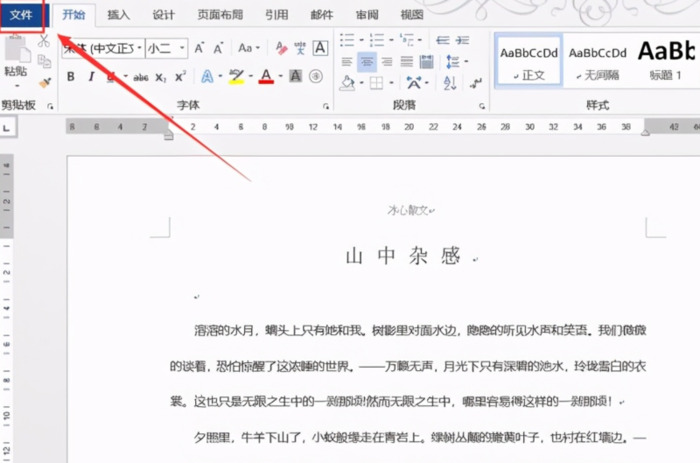Open the 邮件 ribbon tab
The height and width of the screenshot is (463, 700).
click(322, 15)
